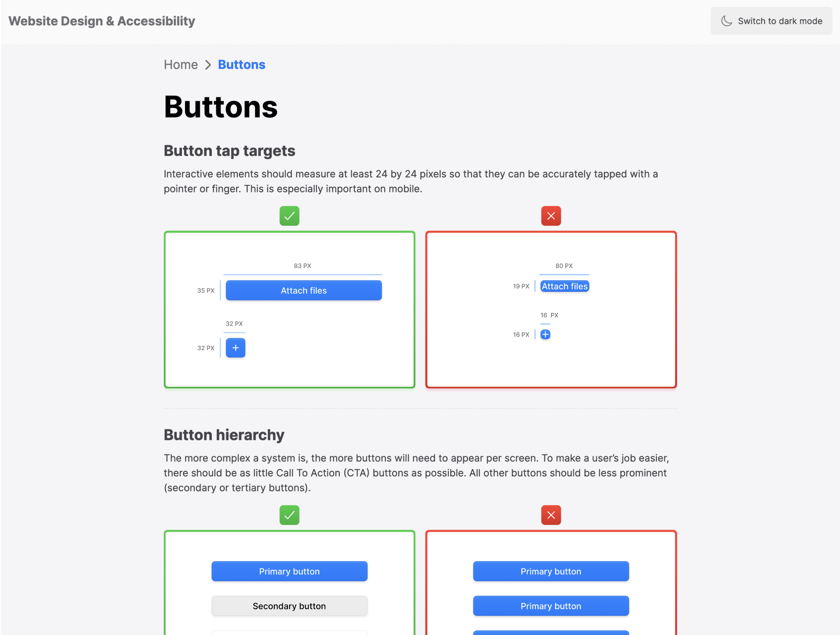This screenshot has width=840, height=635.
Task: Open the Home breadcrumb page
Action: (x=181, y=64)
